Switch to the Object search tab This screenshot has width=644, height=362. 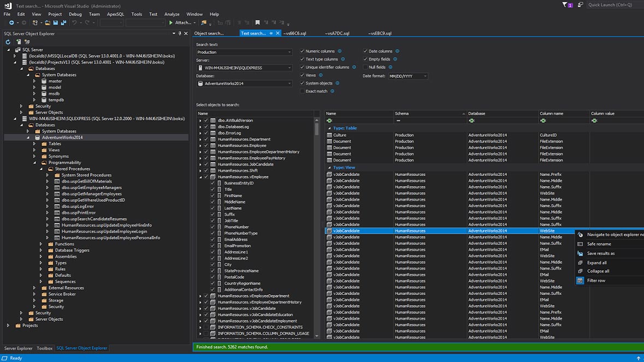click(209, 33)
